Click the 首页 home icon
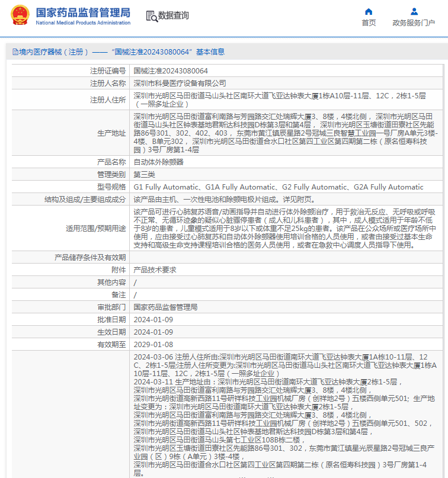 [x=369, y=12]
